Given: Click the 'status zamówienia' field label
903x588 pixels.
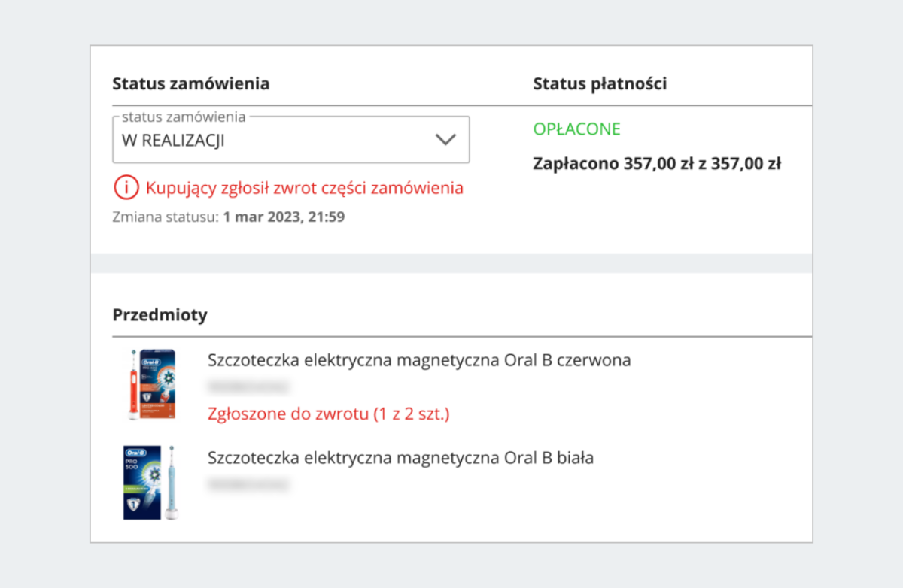Looking at the screenshot, I should pos(184,117).
